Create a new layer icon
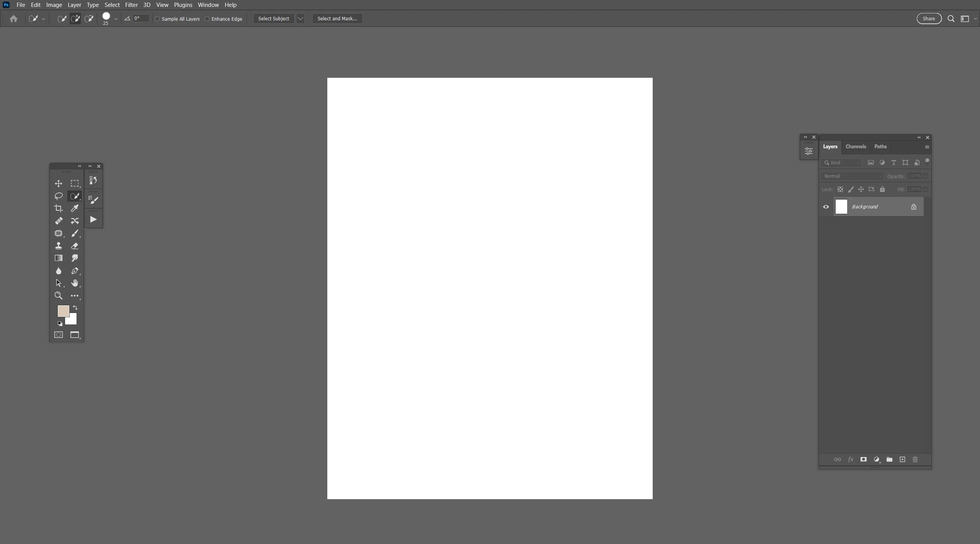 (x=902, y=459)
